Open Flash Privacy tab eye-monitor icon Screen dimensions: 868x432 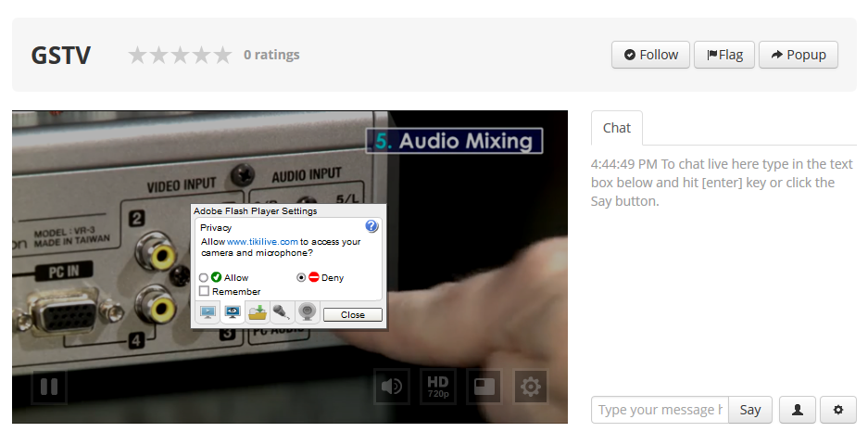point(233,313)
